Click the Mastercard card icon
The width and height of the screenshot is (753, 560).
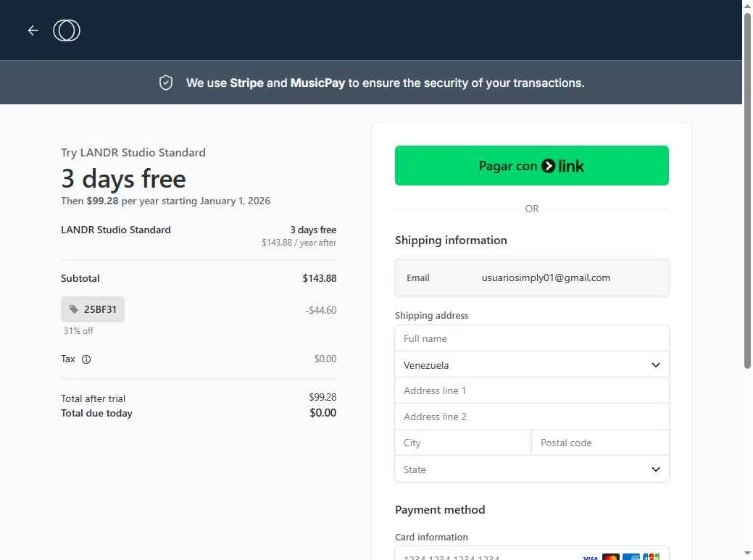tap(610, 557)
